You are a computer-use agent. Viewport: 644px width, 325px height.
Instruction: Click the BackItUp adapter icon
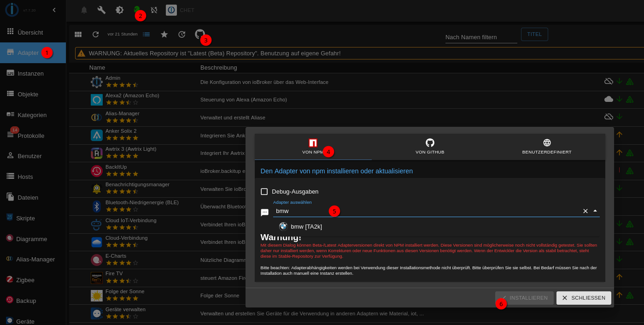(97, 171)
